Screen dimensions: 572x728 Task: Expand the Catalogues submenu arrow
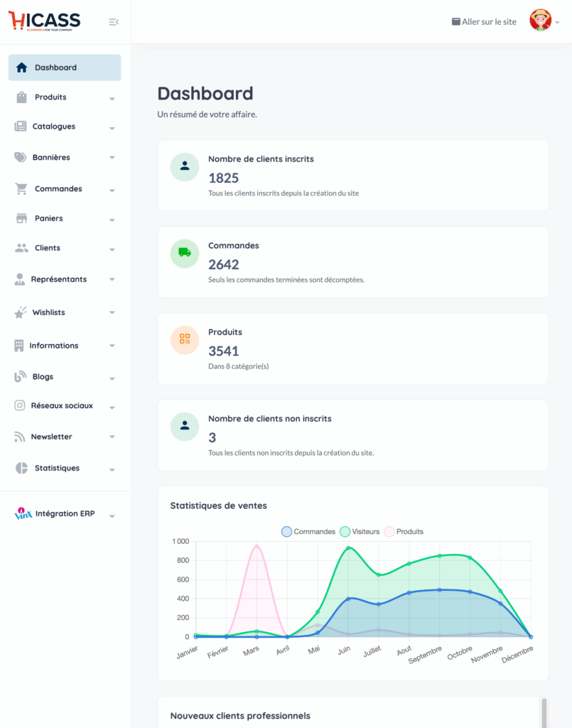[112, 129]
